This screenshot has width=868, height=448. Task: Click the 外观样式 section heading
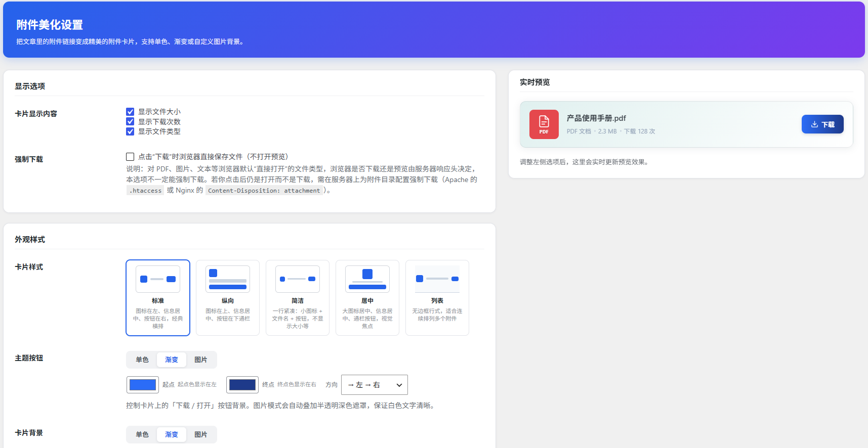[30, 239]
